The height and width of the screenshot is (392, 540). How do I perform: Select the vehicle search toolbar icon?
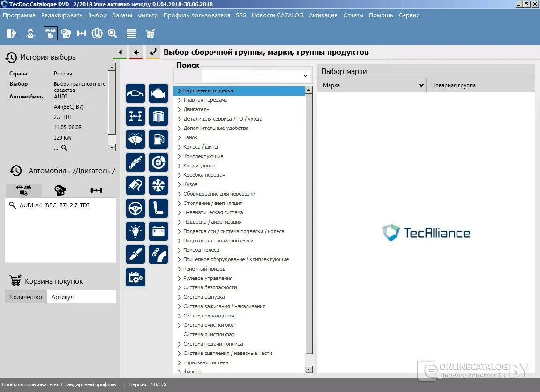[51, 33]
